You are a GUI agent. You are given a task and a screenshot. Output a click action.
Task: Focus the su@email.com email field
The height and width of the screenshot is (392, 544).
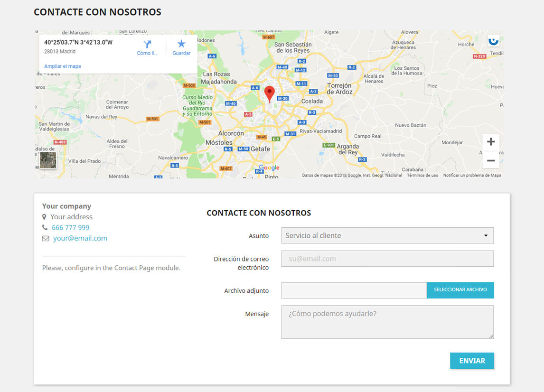[x=387, y=258]
